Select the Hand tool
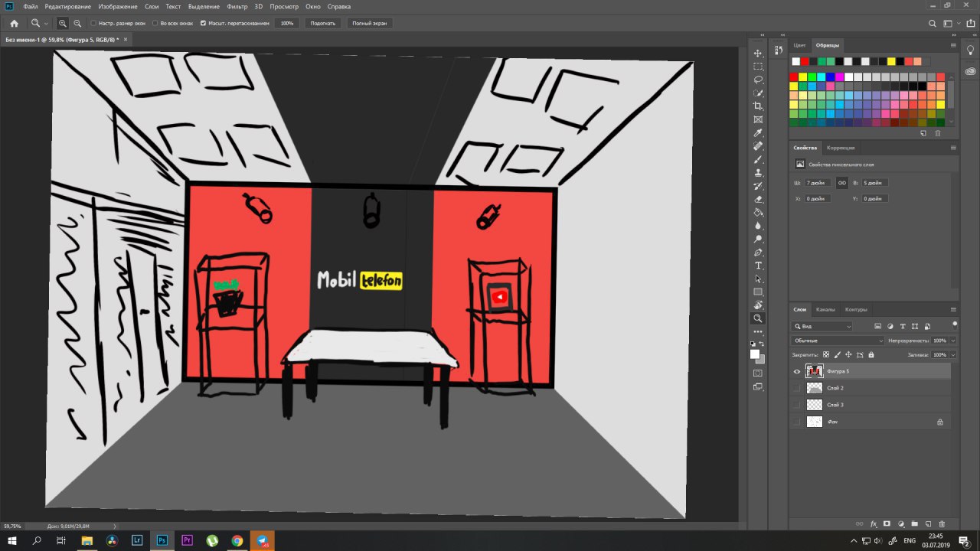Viewport: 980px width, 551px height. 758,305
